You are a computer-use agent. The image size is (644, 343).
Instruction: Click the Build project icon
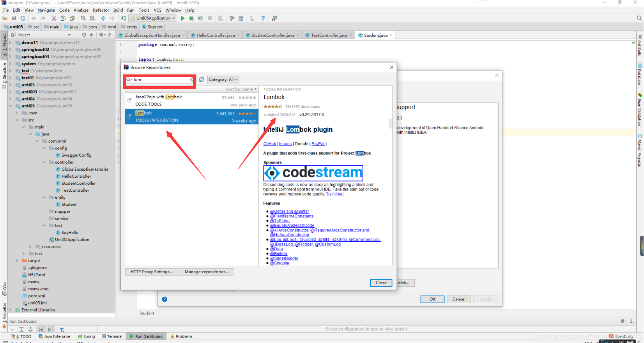tap(123, 18)
